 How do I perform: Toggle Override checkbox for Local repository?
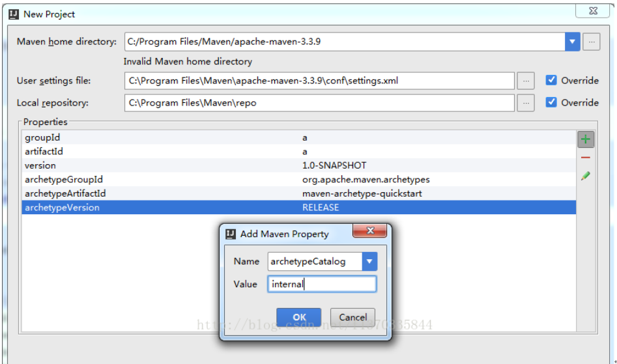[551, 102]
